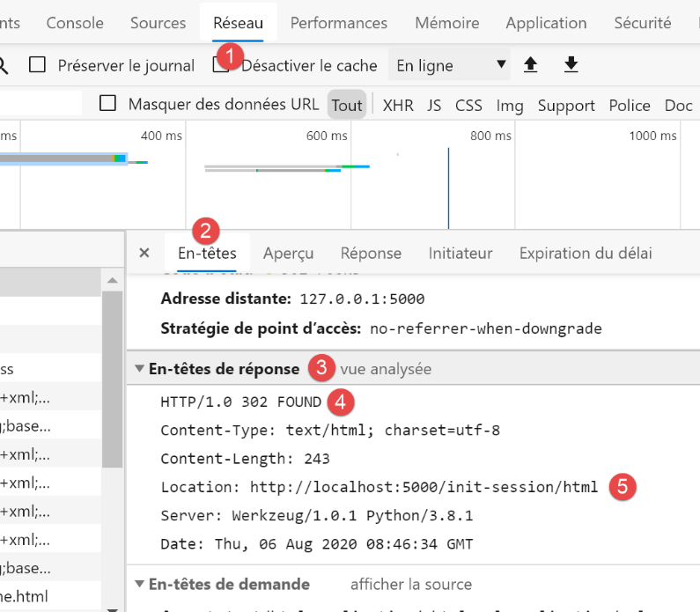Collapse the En-têtes de réponse section
Screen dimensions: 700x612
coord(140,369)
